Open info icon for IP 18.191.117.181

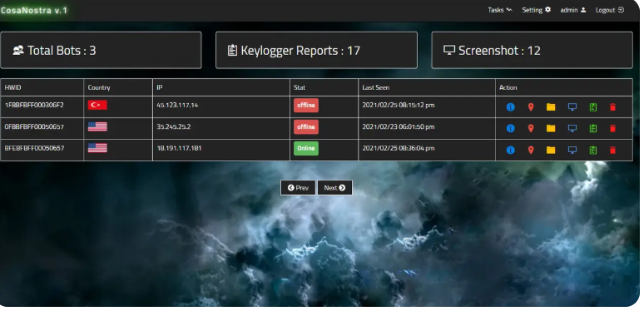pyautogui.click(x=511, y=151)
